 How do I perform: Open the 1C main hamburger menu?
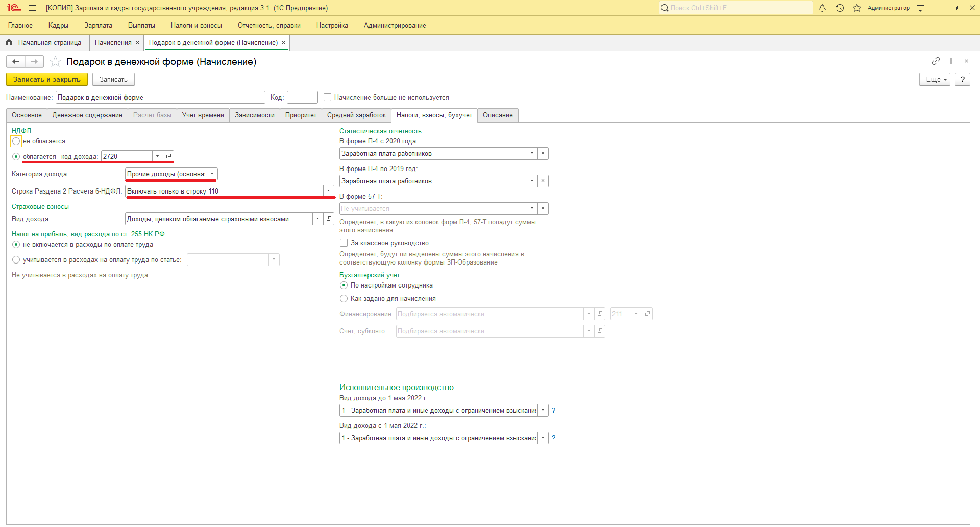(x=32, y=8)
